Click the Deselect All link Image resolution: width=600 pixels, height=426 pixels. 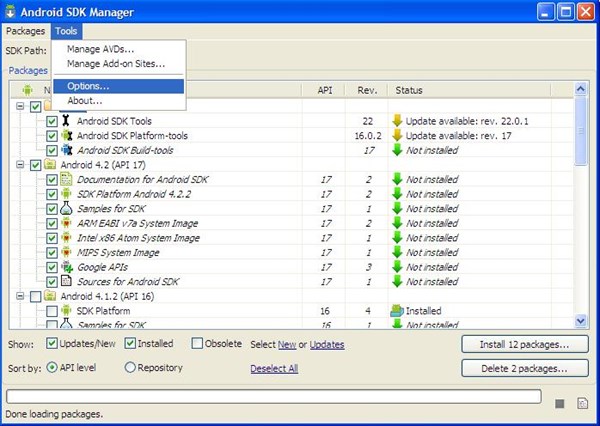(x=274, y=368)
